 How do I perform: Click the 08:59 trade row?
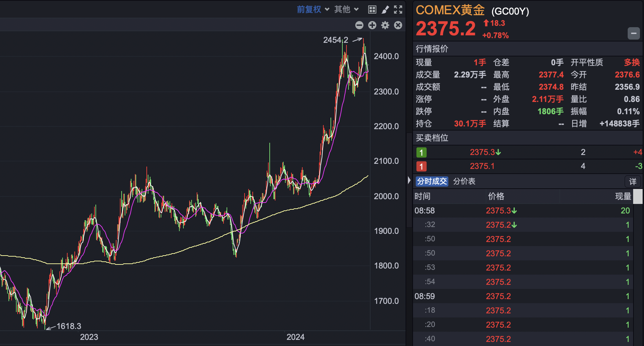click(523, 296)
